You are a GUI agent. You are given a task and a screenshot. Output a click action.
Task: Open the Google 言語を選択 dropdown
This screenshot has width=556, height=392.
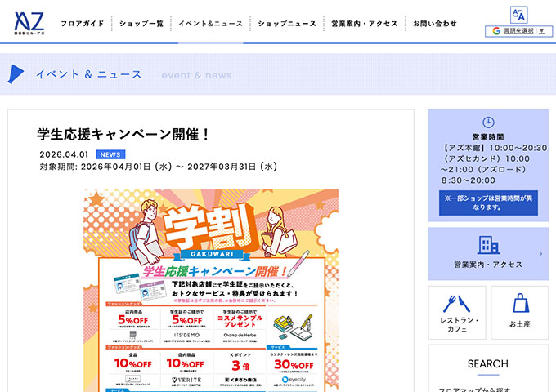(x=518, y=31)
